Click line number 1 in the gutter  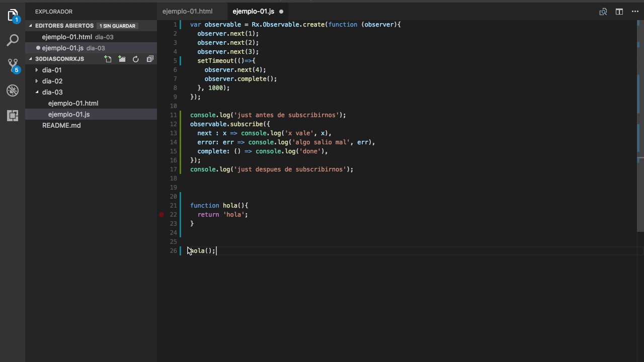(175, 25)
